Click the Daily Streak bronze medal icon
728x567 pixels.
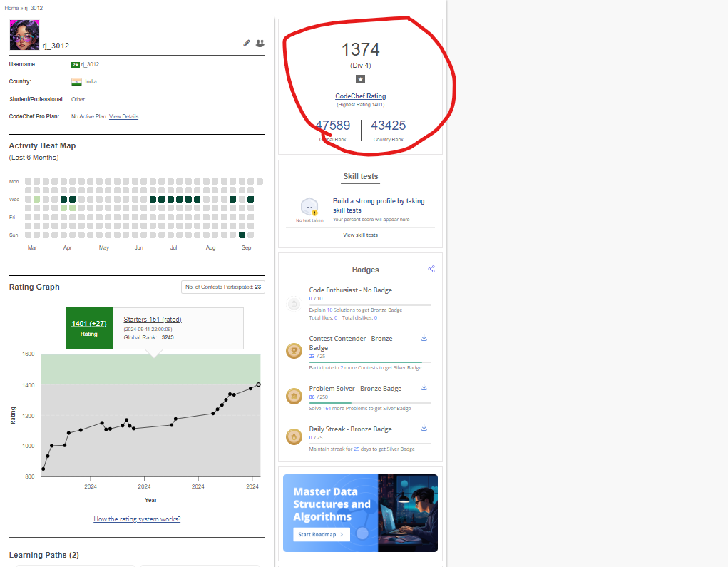coord(294,436)
